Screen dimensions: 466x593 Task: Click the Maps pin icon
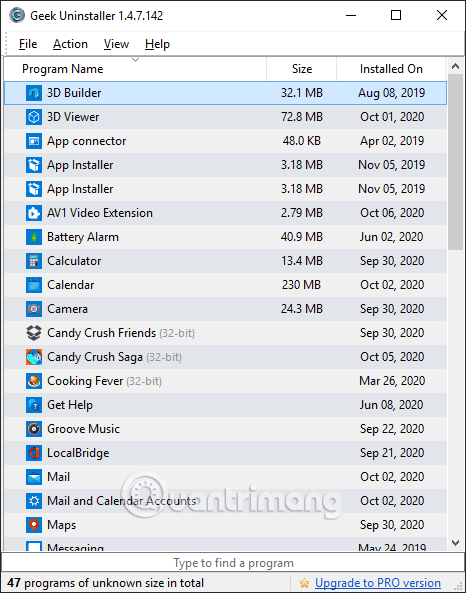click(x=34, y=525)
